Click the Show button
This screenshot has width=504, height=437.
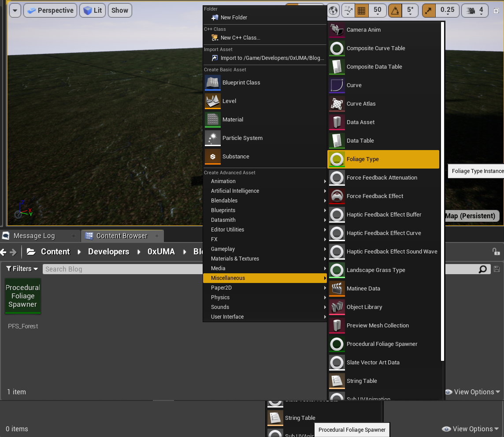click(120, 11)
